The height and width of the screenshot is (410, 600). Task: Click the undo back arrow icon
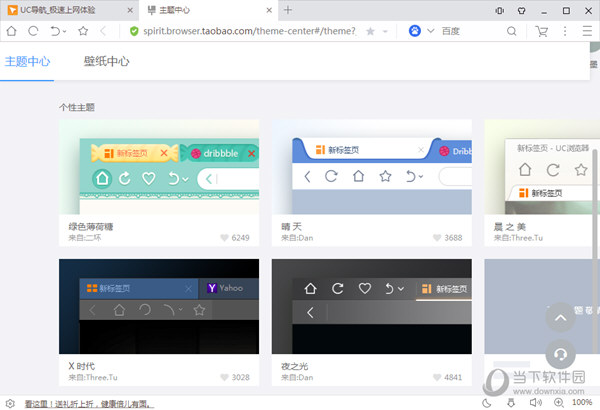(57, 31)
